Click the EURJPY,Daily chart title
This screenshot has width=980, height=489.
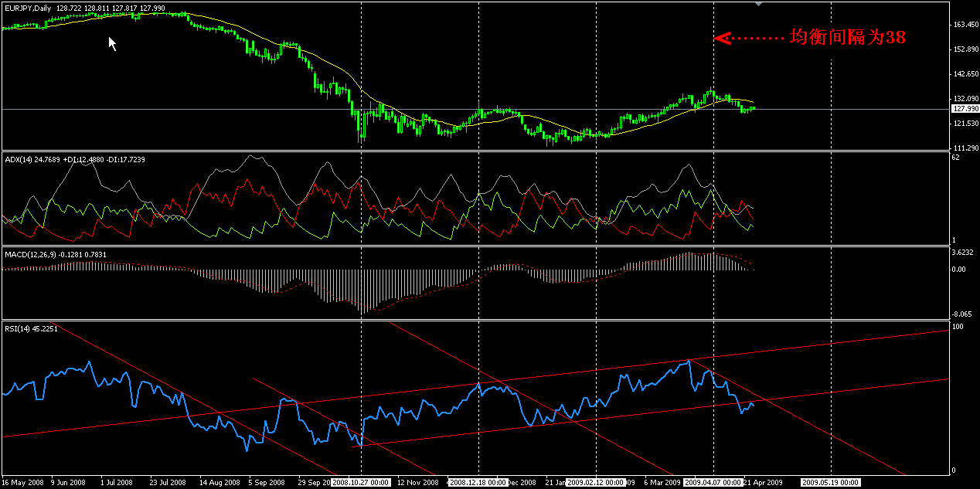pyautogui.click(x=28, y=8)
